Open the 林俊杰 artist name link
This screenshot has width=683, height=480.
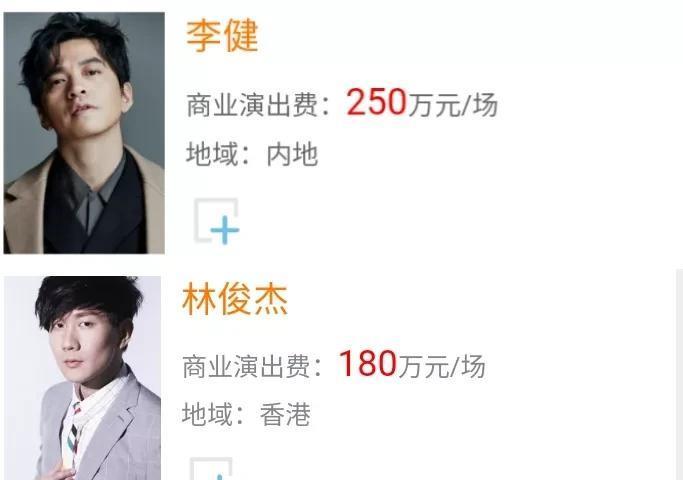click(x=235, y=299)
